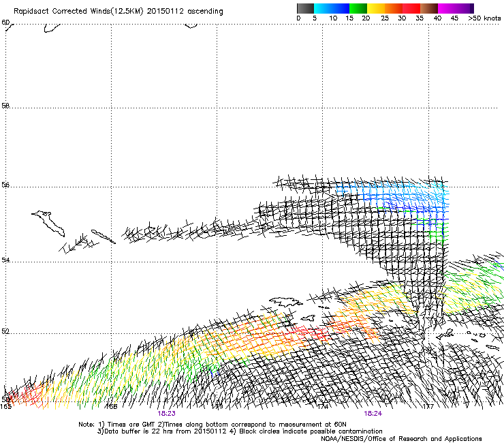Click the "52" latitude label

coord(5,331)
